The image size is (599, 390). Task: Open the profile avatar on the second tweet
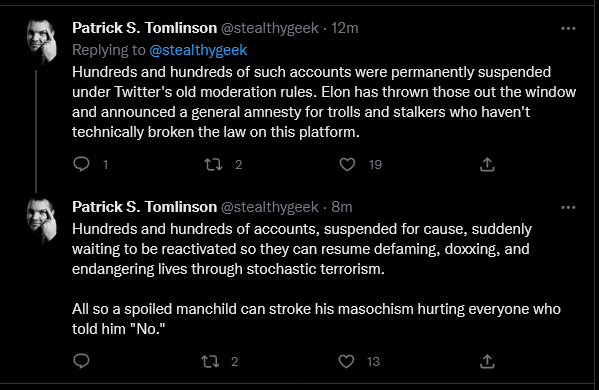42,220
